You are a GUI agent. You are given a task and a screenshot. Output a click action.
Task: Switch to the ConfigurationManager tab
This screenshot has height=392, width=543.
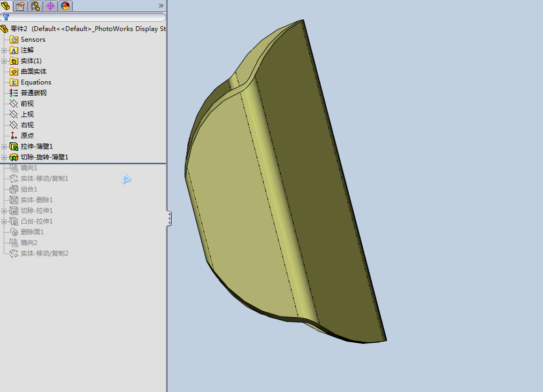[x=35, y=6]
